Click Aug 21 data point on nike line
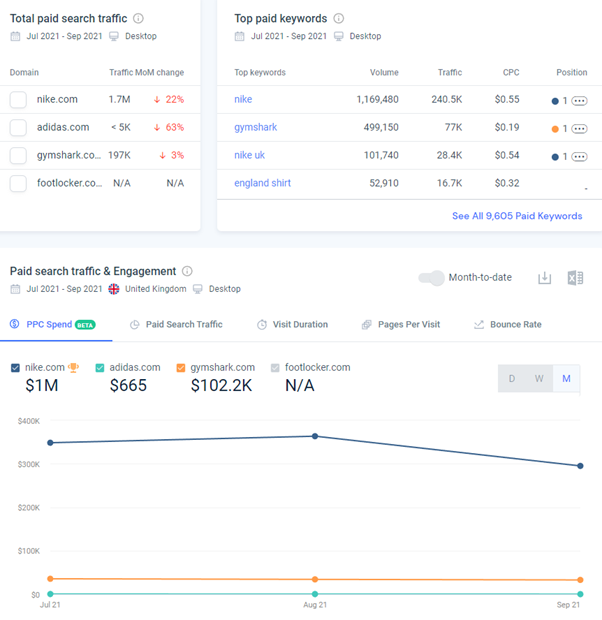This screenshot has width=602, height=620. click(315, 436)
